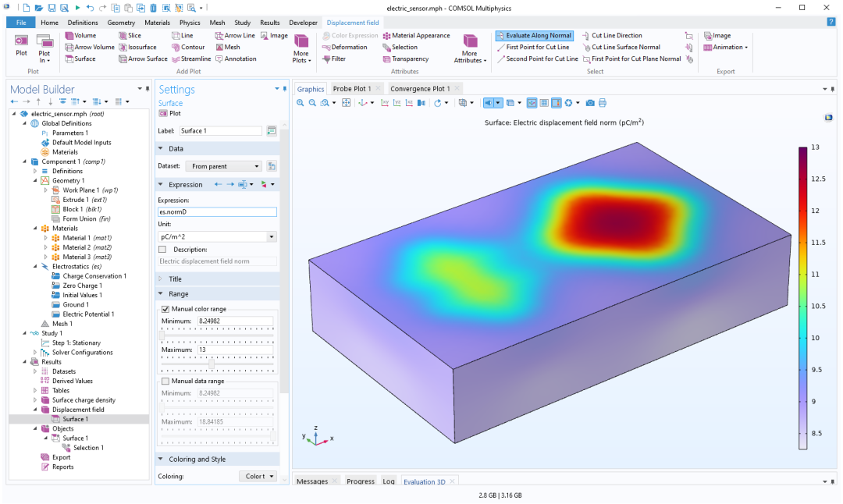
Task: Switch to the Progress tab
Action: click(361, 481)
